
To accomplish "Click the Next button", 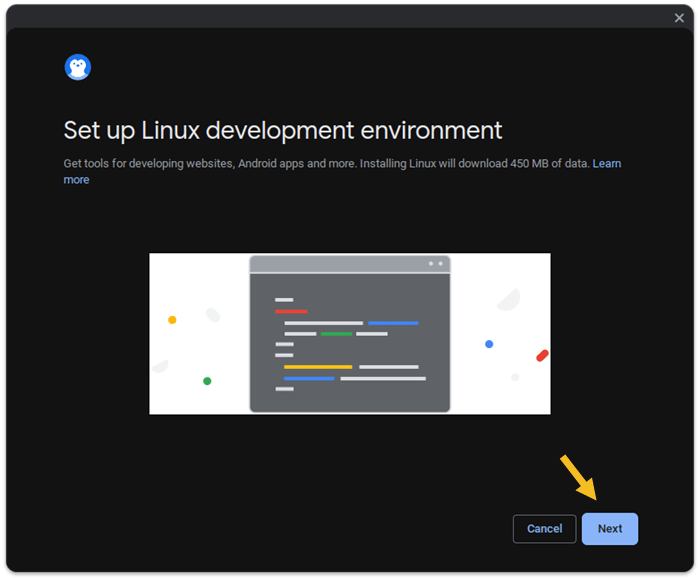I will (x=609, y=529).
